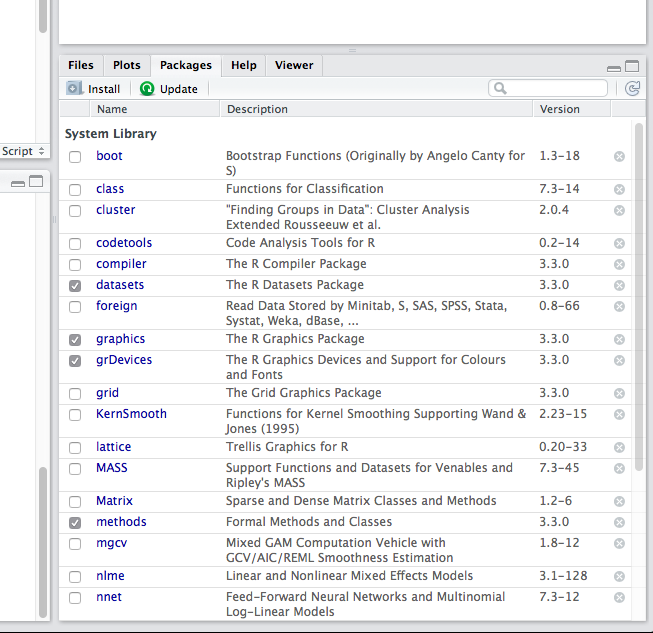Sort packages by Version column header

tap(559, 109)
